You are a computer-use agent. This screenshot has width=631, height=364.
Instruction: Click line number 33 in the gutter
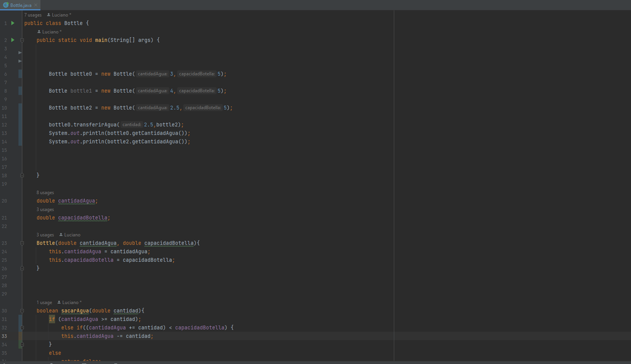pyautogui.click(x=5, y=336)
